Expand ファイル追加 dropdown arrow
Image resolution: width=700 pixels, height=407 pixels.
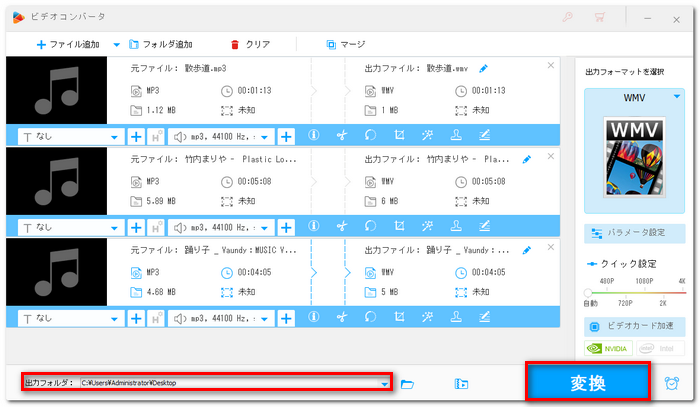[117, 45]
